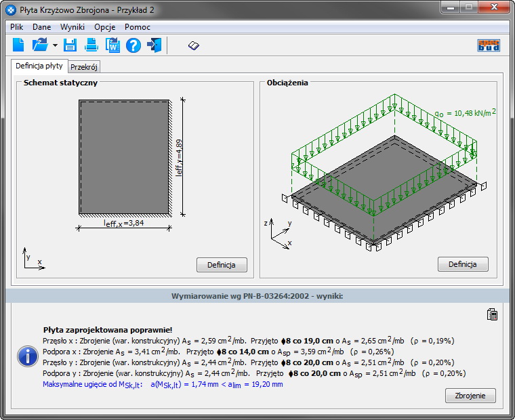
Task: Click the 'bud' logo icon
Action: coord(489,45)
